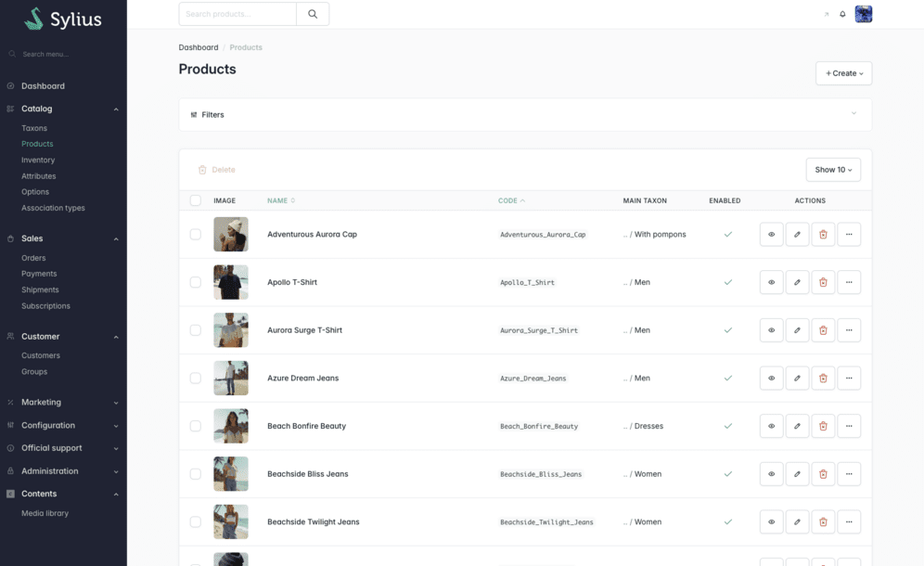
Task: Show the Azure Dream Jeans product
Action: [x=771, y=378]
